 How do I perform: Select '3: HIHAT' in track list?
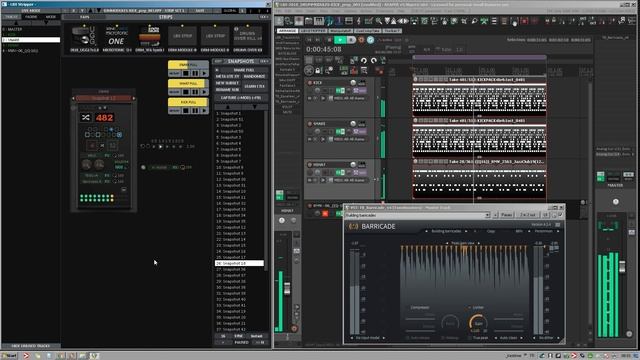(x=31, y=45)
